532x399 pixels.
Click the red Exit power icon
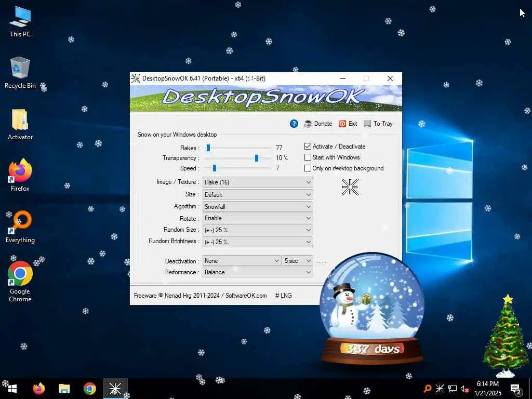(342, 124)
